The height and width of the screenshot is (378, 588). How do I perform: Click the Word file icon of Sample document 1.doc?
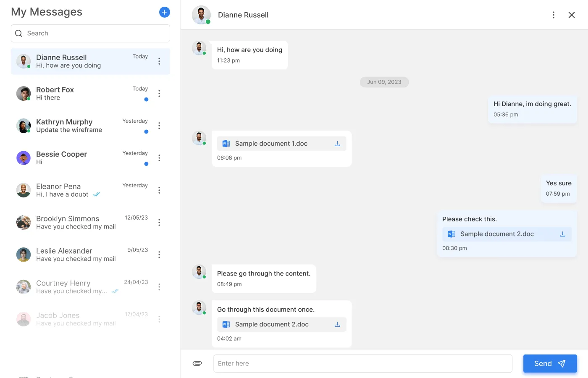[226, 144]
